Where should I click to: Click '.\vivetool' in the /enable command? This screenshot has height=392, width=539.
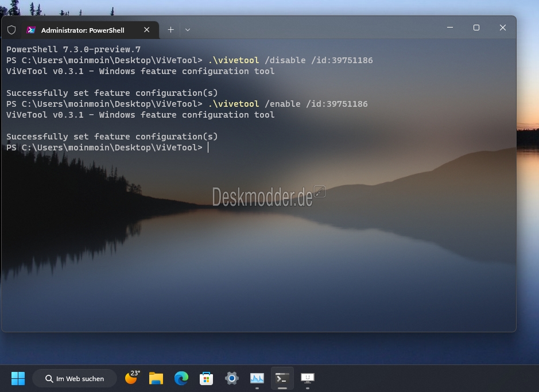pyautogui.click(x=234, y=104)
